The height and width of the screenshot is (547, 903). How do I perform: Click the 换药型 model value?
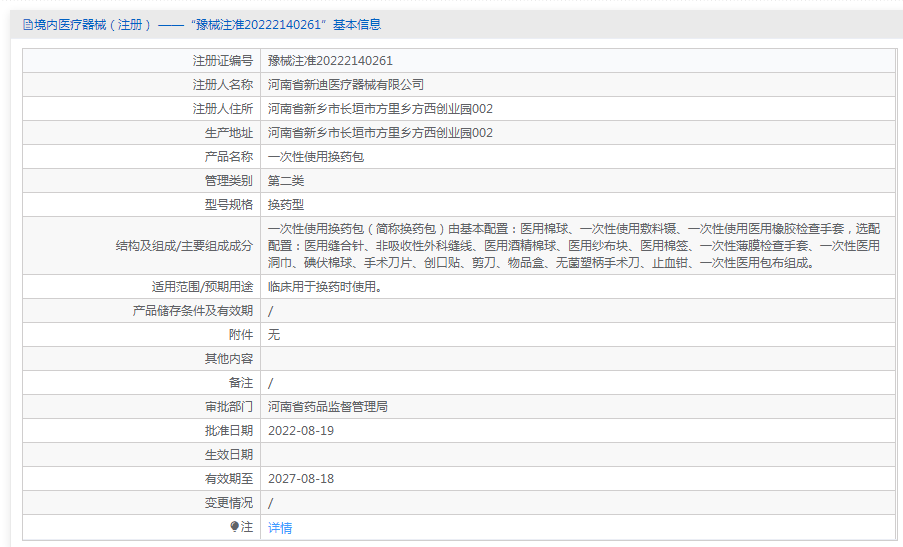coord(286,205)
